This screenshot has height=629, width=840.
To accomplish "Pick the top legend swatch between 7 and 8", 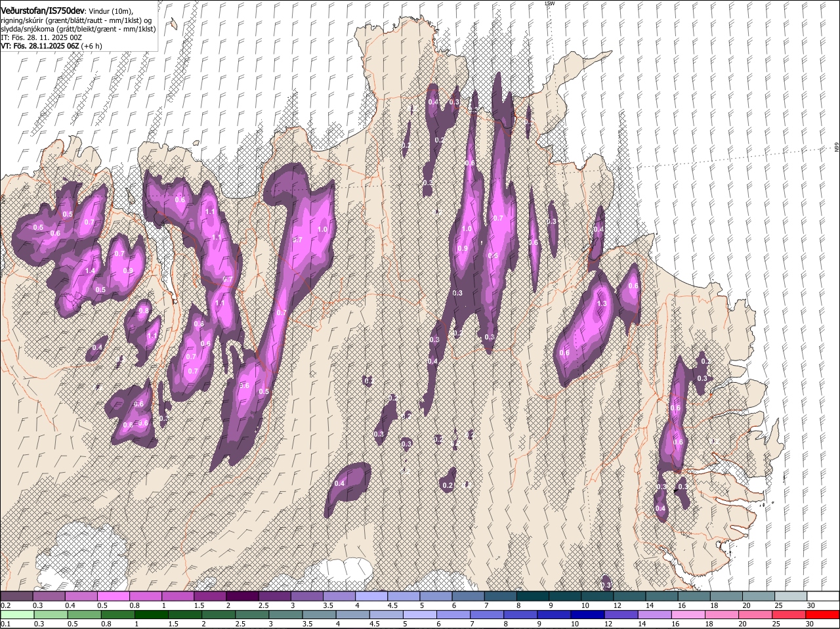I will pyautogui.click(x=500, y=596).
